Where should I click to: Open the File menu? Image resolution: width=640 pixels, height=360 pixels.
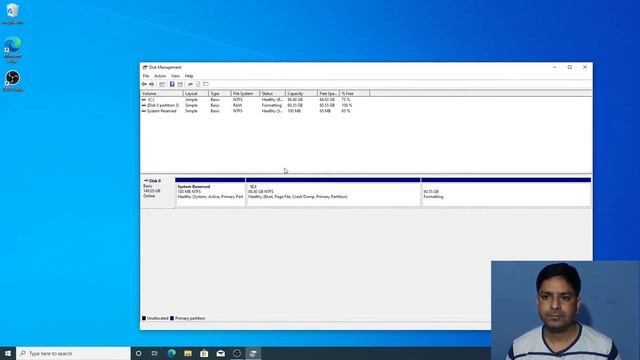(146, 76)
